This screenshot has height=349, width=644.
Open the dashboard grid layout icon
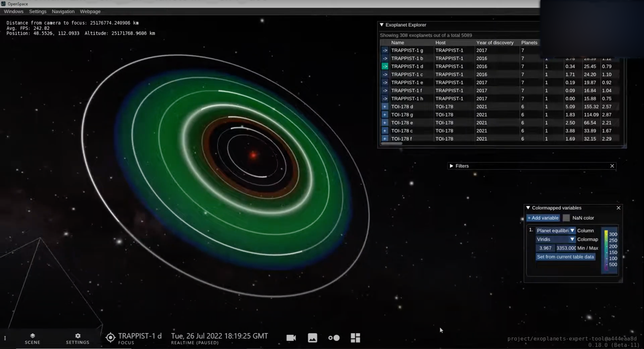tap(356, 338)
